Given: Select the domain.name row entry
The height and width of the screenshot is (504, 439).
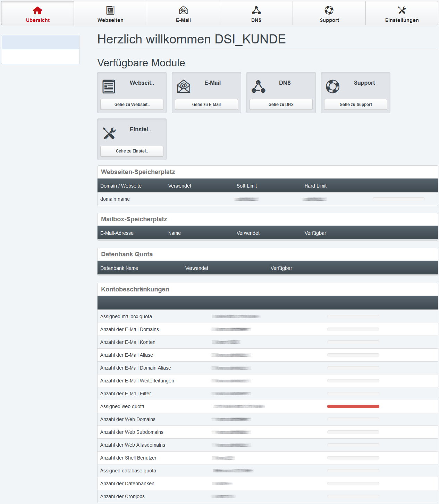Looking at the screenshot, I should pyautogui.click(x=115, y=199).
